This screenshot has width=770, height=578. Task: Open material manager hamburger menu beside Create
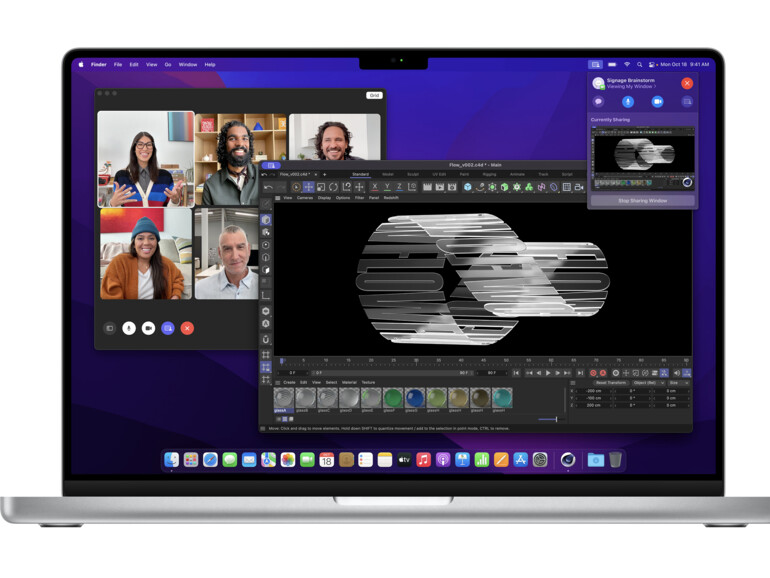click(277, 383)
